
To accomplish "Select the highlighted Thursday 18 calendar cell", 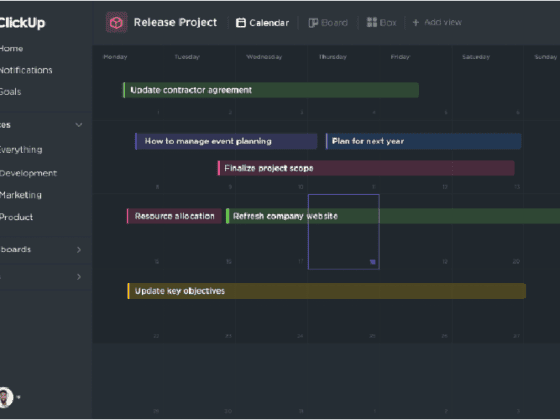I will pos(344,232).
